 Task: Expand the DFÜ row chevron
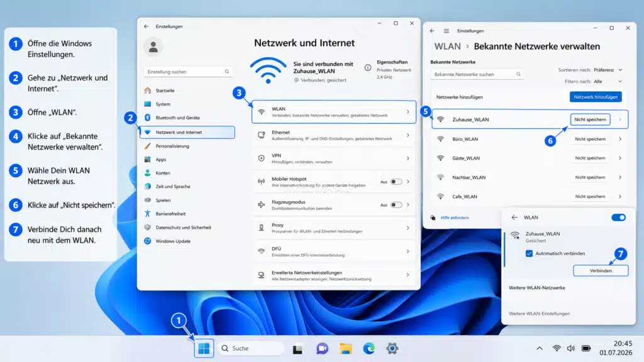408,251
